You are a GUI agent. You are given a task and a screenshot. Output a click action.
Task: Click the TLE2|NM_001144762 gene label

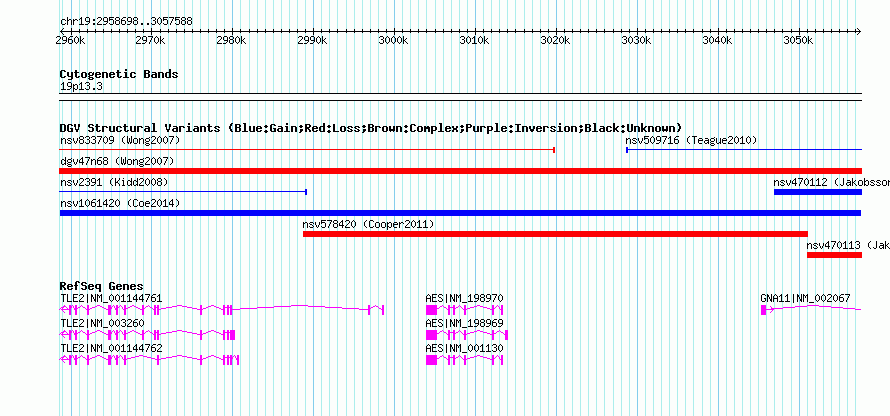[x=111, y=348]
